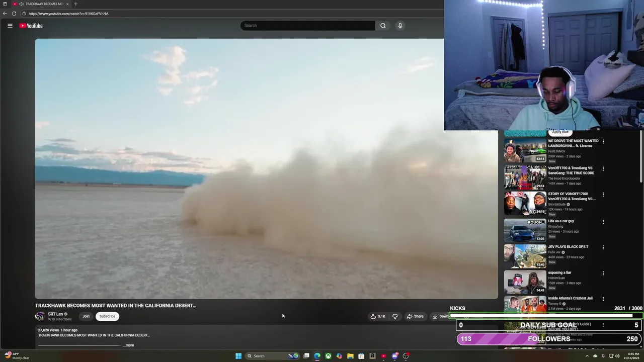Viewport: 644px width, 362px height.
Task: Share the video via Share button
Action: click(x=415, y=316)
